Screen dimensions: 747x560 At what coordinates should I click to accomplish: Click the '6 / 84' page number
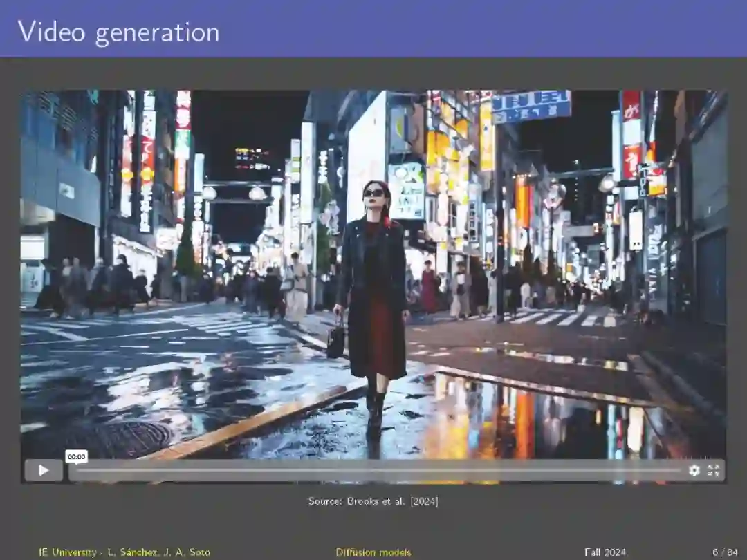[725, 552]
